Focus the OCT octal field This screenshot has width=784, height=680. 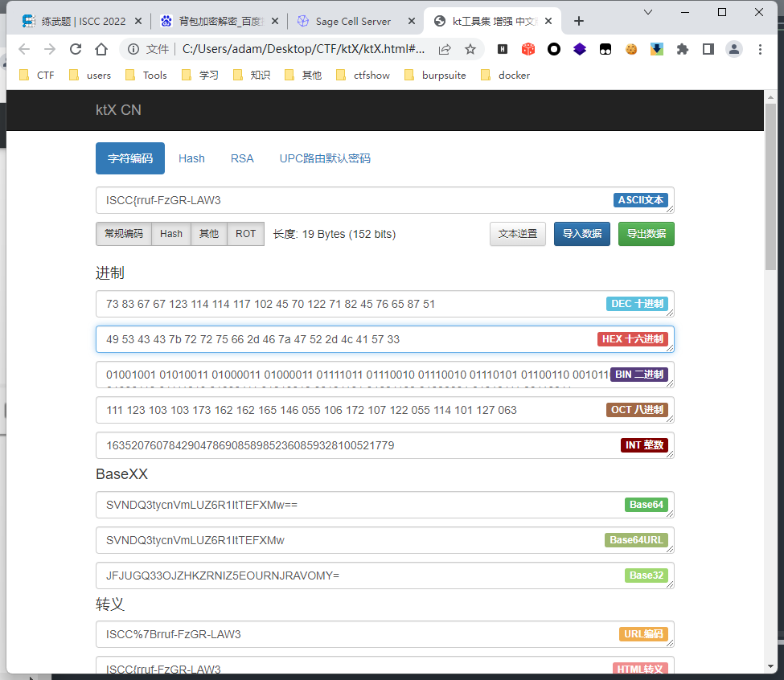tap(385, 410)
